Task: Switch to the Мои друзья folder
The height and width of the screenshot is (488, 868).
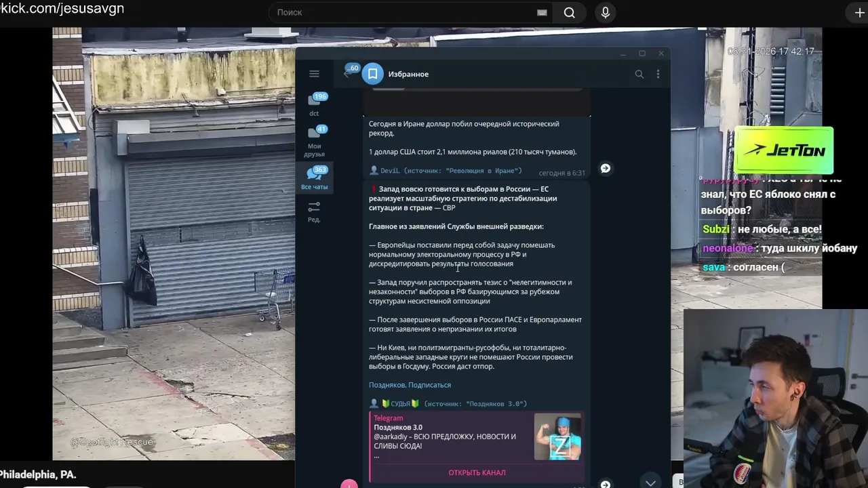Action: (314, 142)
